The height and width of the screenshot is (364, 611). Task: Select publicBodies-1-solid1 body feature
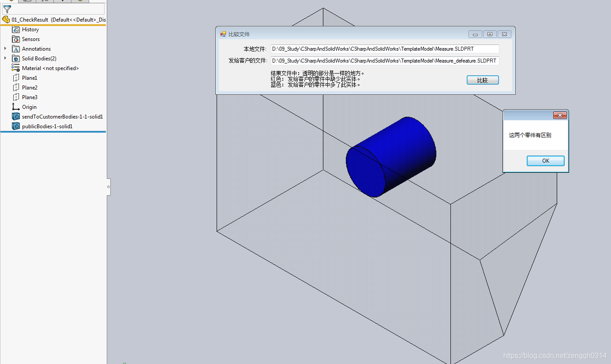pos(42,126)
